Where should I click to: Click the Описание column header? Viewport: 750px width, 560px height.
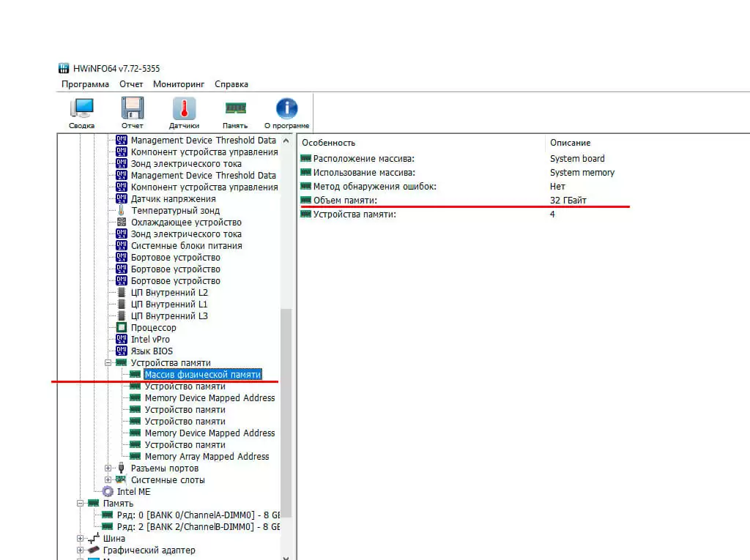coord(570,143)
